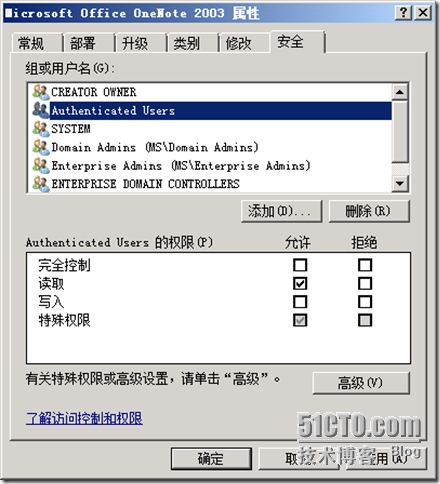The image size is (440, 484).
Task: Click the Enterprise Admins group icon
Action: [x=41, y=165]
